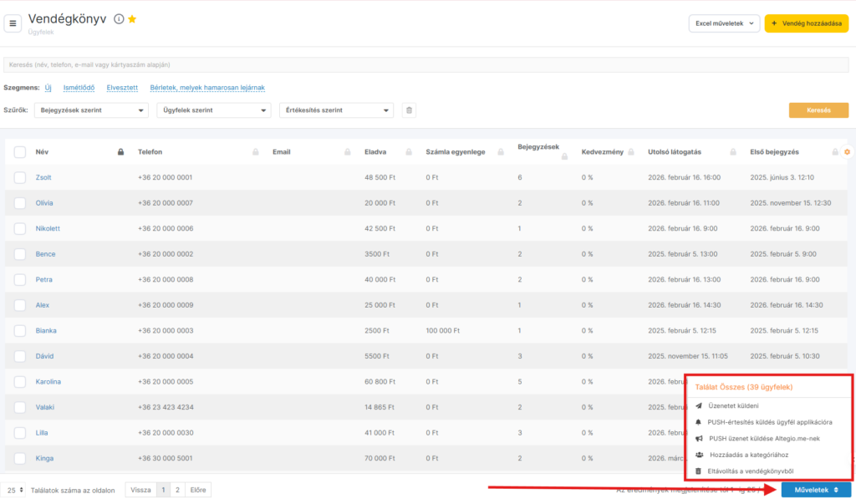Screen dimensions: 856x504
Task: Open the hamburger sidebar menu
Action: click(x=13, y=23)
